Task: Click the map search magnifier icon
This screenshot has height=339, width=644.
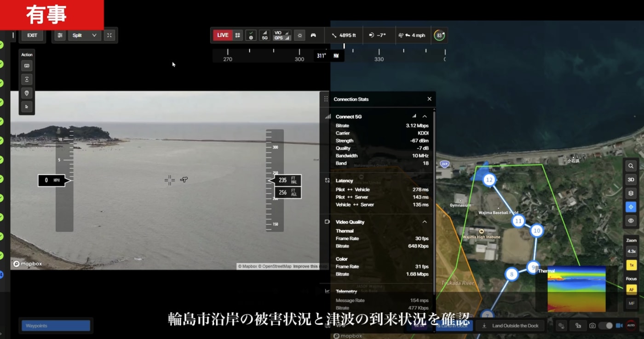Action: tap(631, 166)
